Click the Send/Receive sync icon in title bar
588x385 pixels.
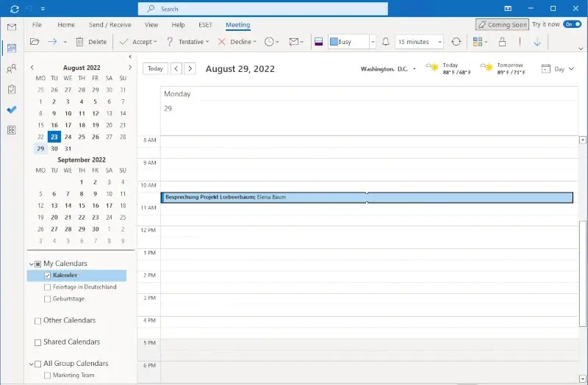point(14,9)
